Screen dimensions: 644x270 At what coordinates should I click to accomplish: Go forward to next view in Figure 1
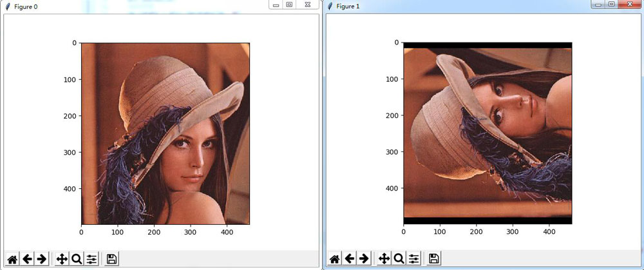pos(363,259)
